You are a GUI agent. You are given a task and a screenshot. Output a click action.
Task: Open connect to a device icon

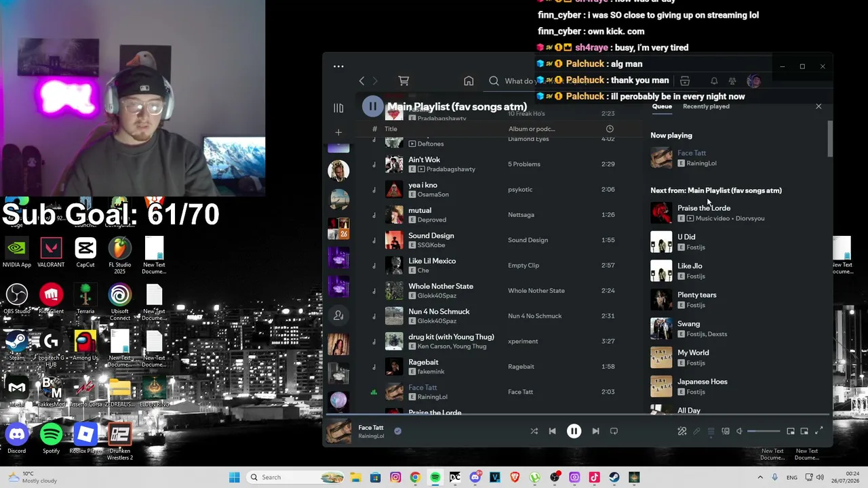725,431
